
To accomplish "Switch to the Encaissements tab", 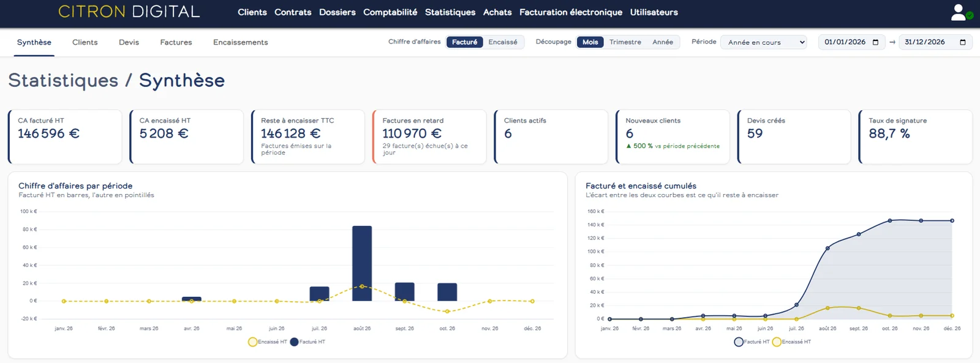I will click(x=241, y=42).
